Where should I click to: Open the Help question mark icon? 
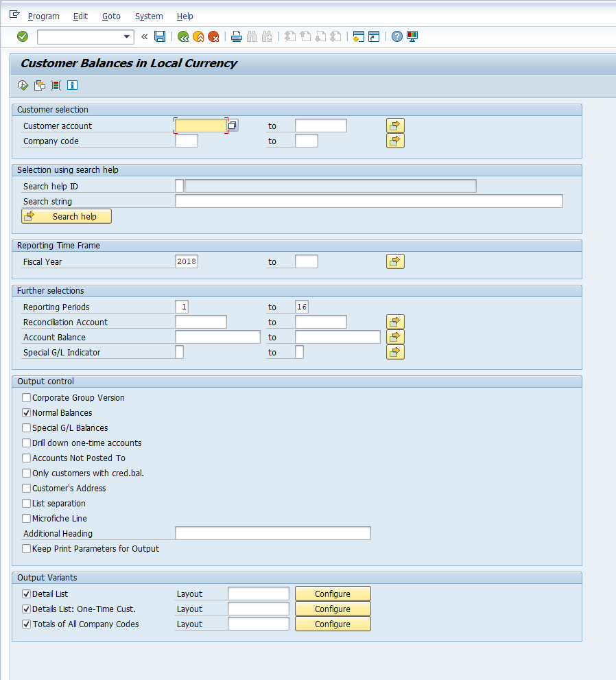coord(396,36)
